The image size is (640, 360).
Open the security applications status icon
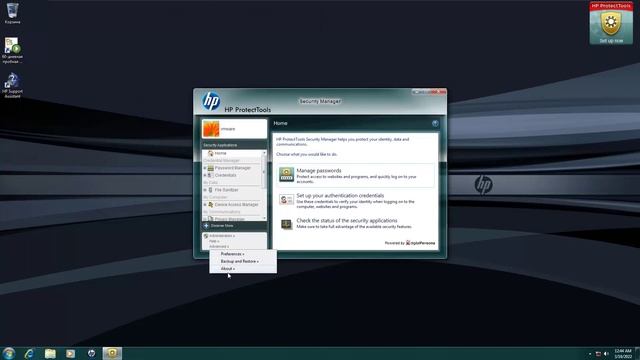pos(286,224)
